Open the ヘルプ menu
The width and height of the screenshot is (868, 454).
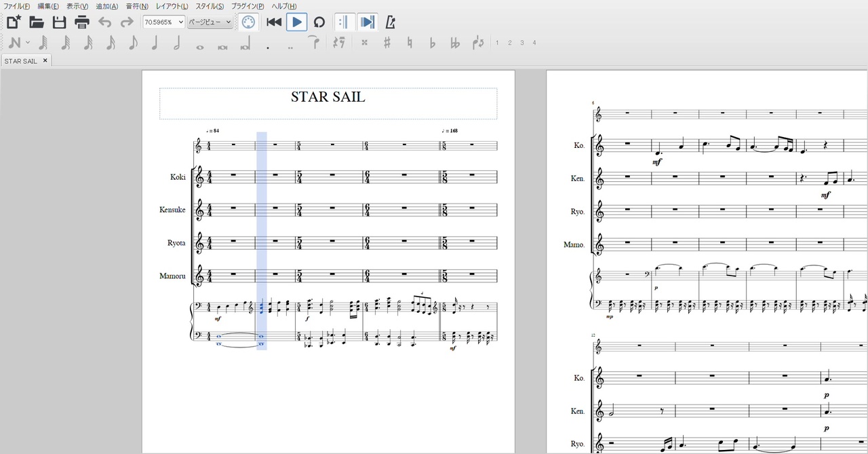pyautogui.click(x=283, y=6)
